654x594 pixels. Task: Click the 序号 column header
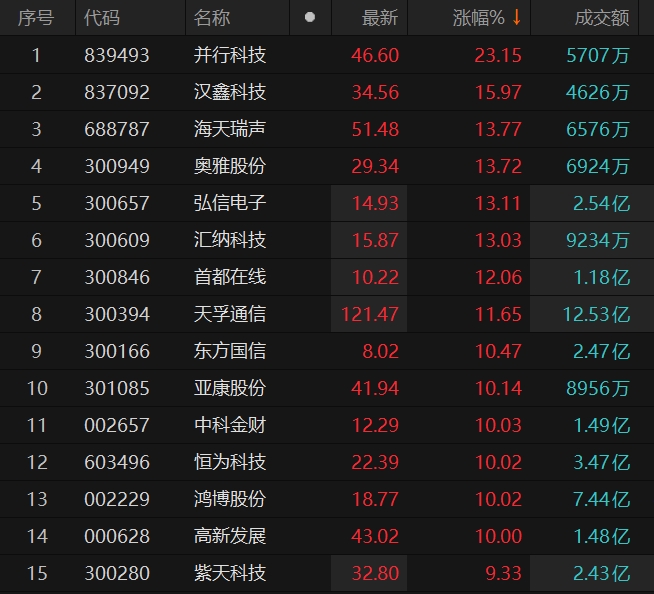tap(36, 18)
